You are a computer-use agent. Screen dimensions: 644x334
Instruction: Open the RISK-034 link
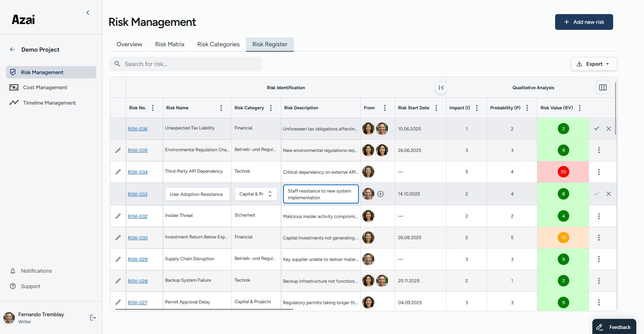point(138,172)
